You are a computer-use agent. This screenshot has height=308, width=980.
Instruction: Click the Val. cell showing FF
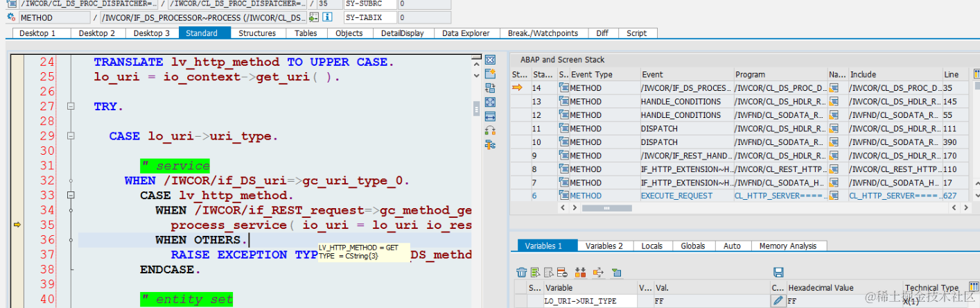712,301
